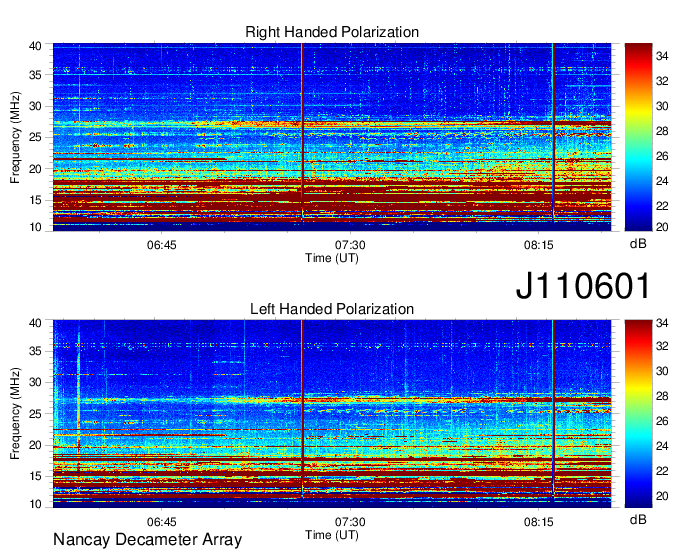
Task: Click the '08:15' tick label on the top plot
Action: click(x=538, y=245)
